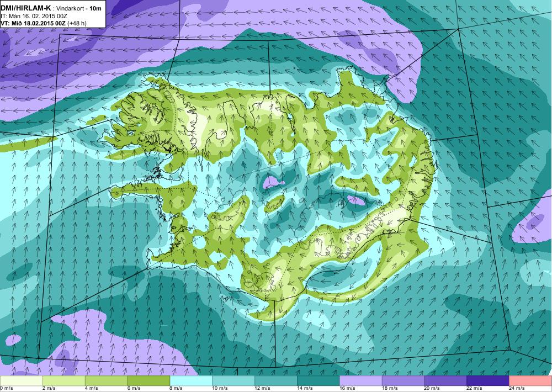Image resolution: width=552 pixels, height=392 pixels.
Task: Click the '20 m/s' legend label
Action: tap(432, 389)
